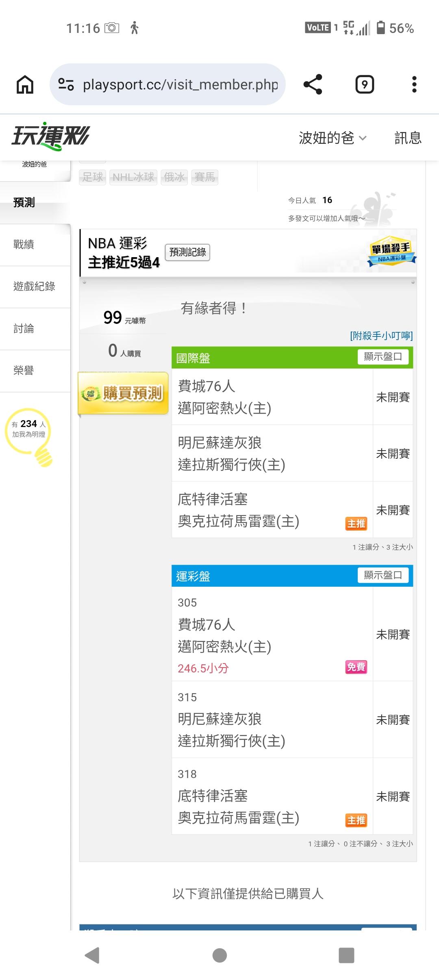The width and height of the screenshot is (439, 980).
Task: Click the 購買預測 button
Action: [x=123, y=393]
